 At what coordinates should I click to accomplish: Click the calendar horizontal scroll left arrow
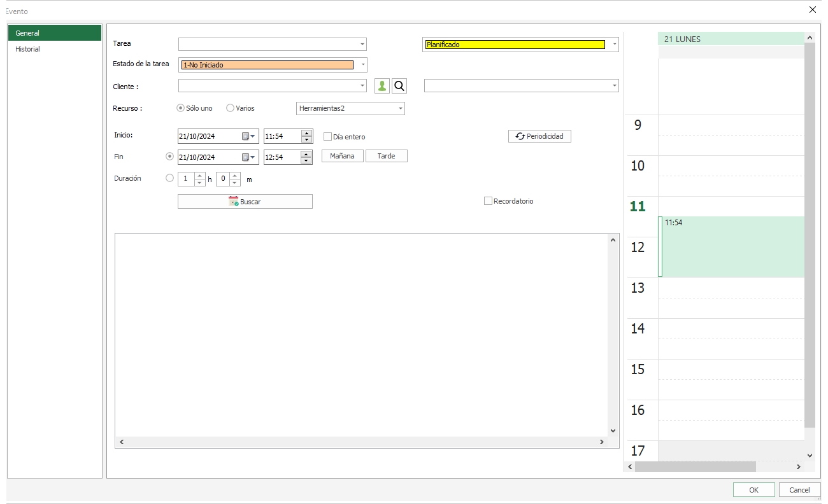coord(631,467)
